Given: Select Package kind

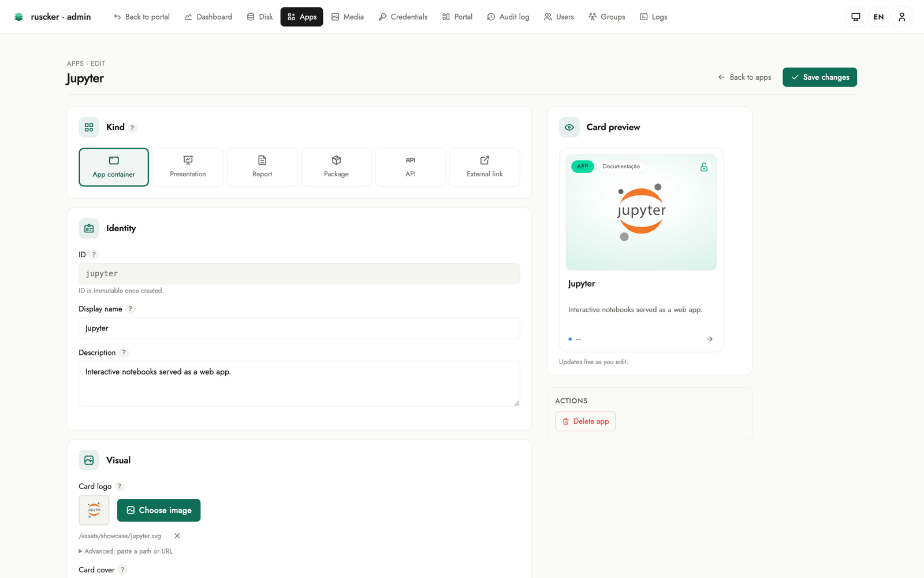Looking at the screenshot, I should point(336,167).
